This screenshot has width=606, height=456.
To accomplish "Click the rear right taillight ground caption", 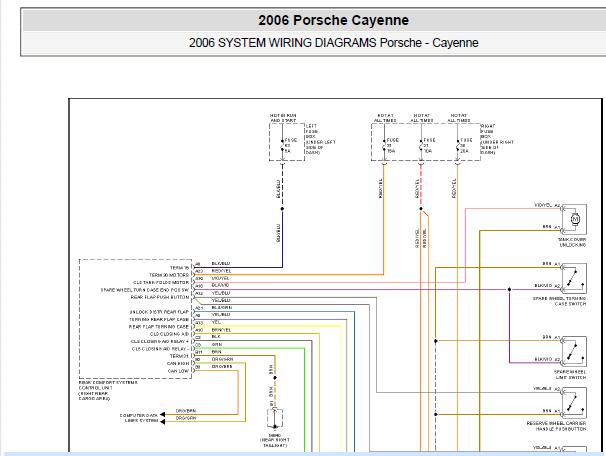I will click(x=274, y=440).
